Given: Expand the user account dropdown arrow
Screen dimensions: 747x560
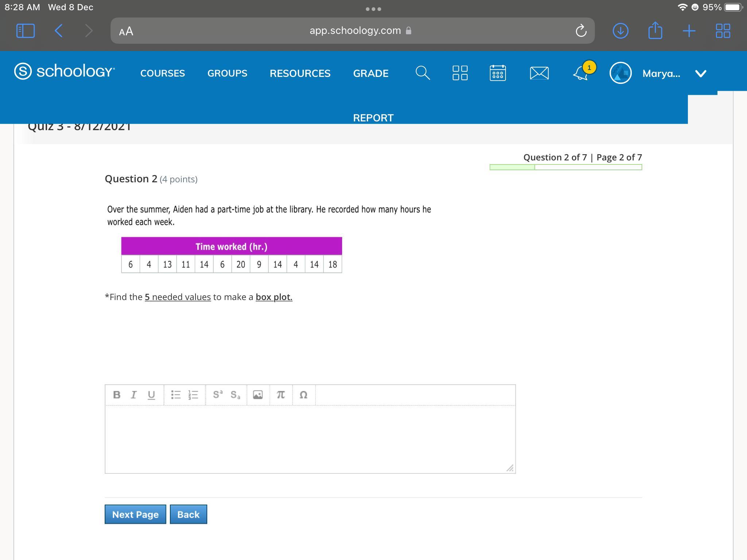Looking at the screenshot, I should pos(700,74).
